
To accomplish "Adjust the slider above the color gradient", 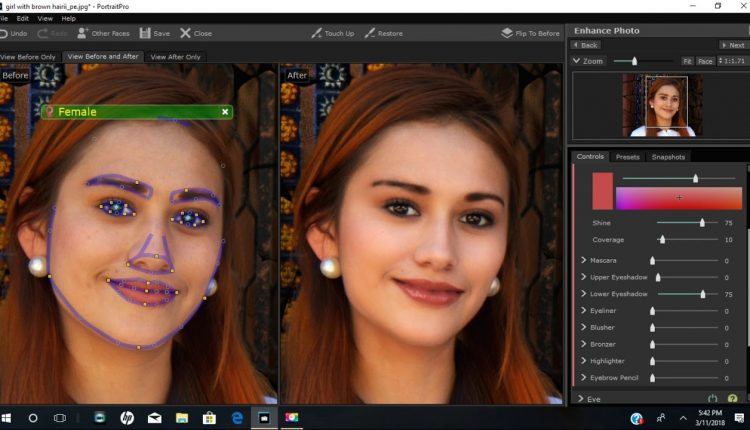I will click(695, 178).
